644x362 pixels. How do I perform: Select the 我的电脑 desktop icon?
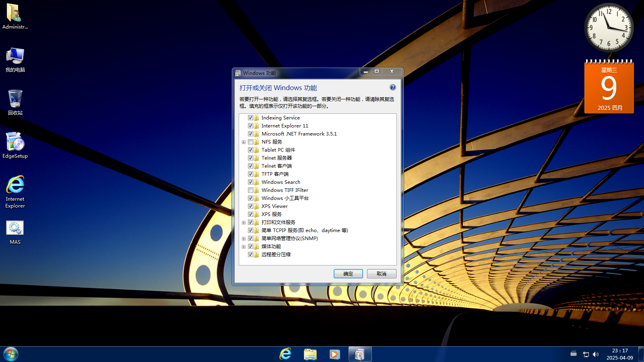[15, 60]
